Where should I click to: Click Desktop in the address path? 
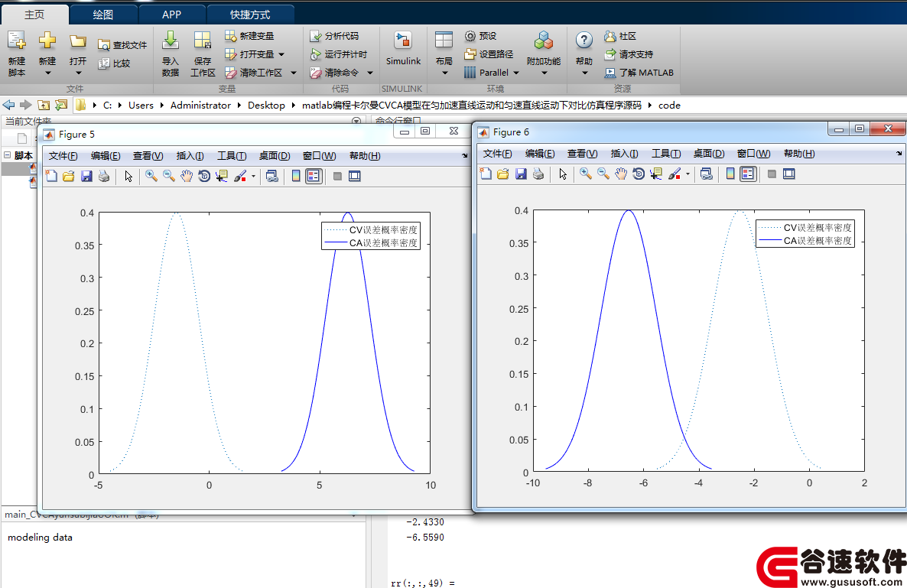point(266,106)
